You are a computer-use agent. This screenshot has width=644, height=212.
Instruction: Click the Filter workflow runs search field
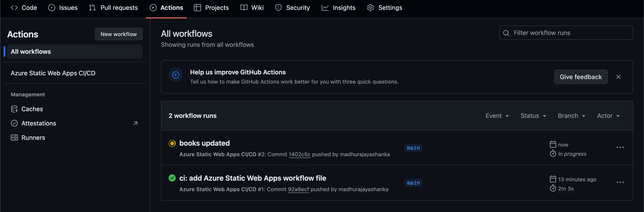[x=566, y=33]
